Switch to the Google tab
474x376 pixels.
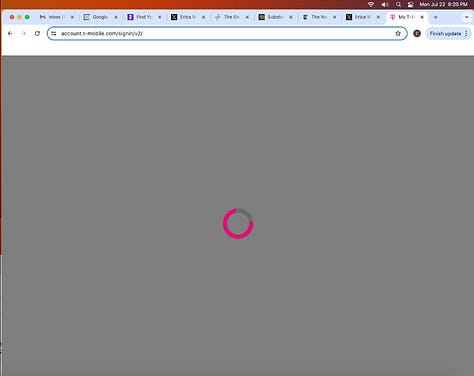[x=99, y=17]
